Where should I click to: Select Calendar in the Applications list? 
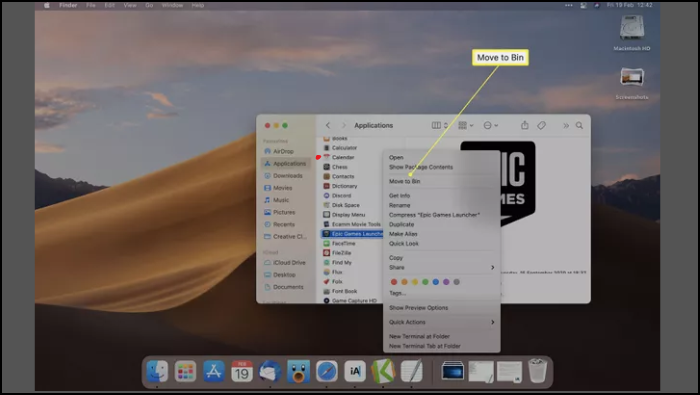click(x=339, y=157)
